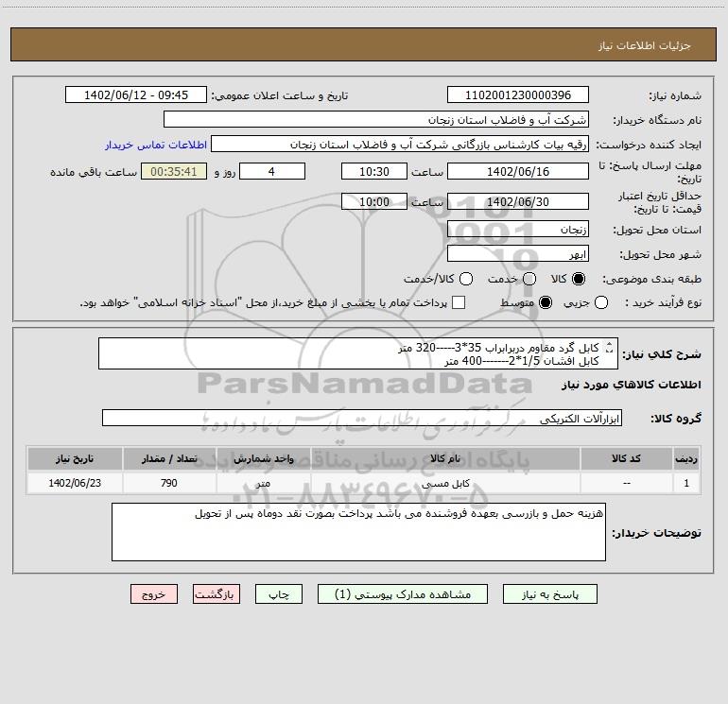Screen dimensions: 728x704
Task: Click the توضیحات خریدار notes textarea
Action: (x=358, y=532)
